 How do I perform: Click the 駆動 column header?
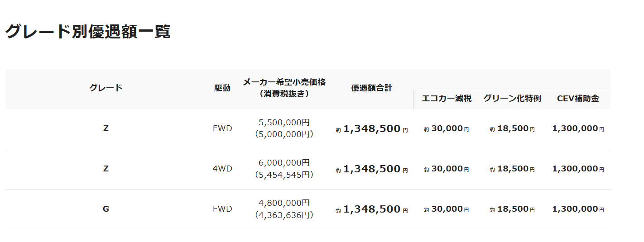(222, 88)
